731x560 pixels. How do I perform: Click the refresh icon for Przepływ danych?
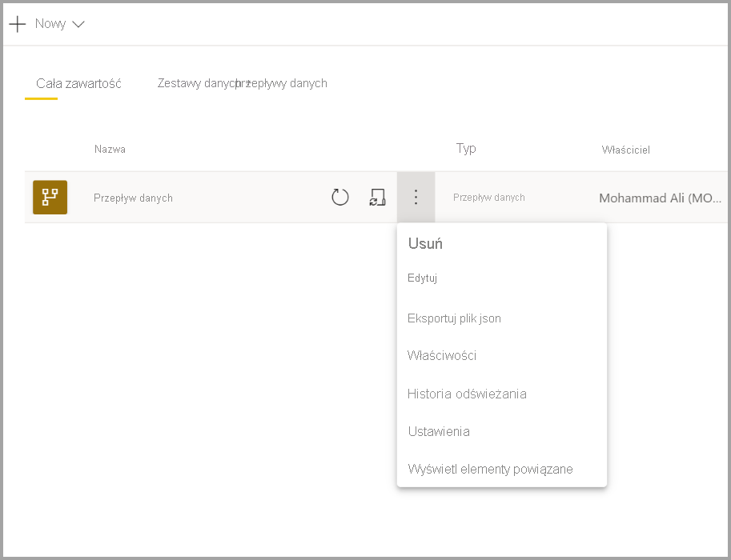tap(339, 197)
